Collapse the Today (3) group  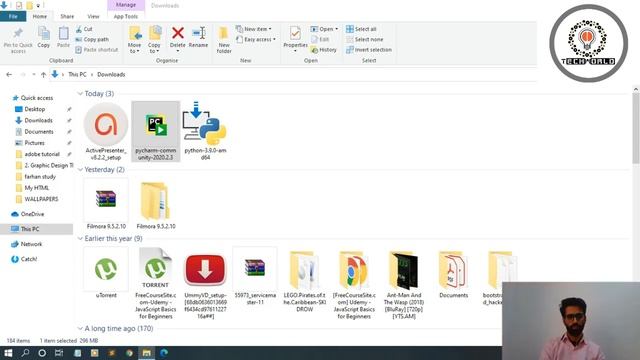(80, 94)
